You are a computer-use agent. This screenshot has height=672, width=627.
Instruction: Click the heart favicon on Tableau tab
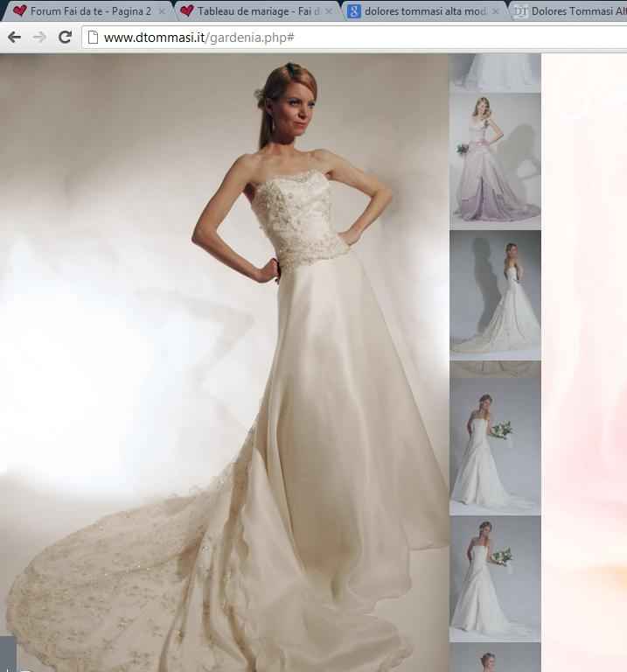pos(186,11)
